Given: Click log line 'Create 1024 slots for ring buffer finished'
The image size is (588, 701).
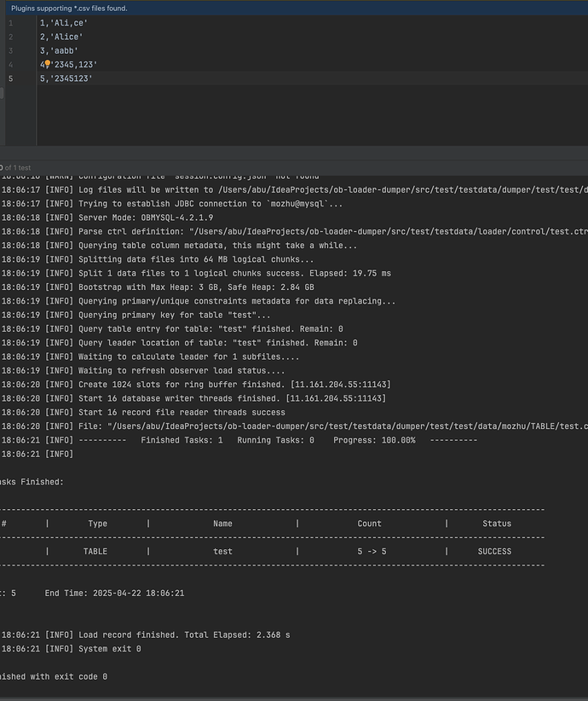Looking at the screenshot, I should 234,384.
